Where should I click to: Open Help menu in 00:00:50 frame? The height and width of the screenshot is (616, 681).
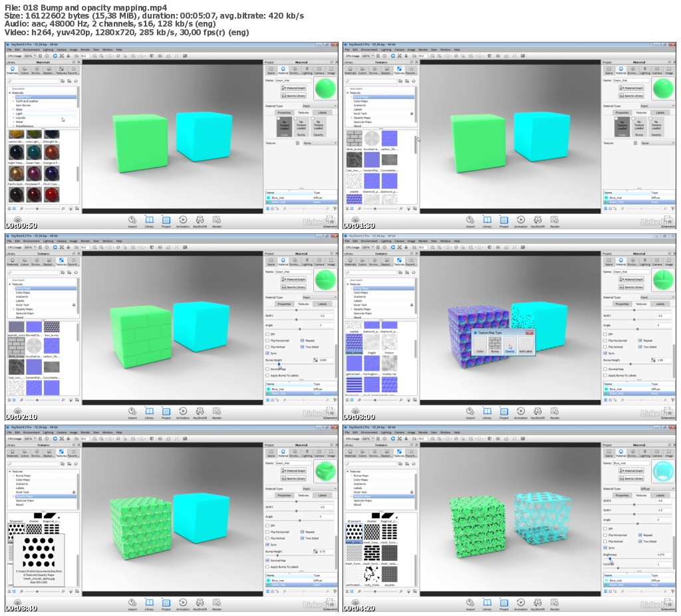(x=119, y=50)
